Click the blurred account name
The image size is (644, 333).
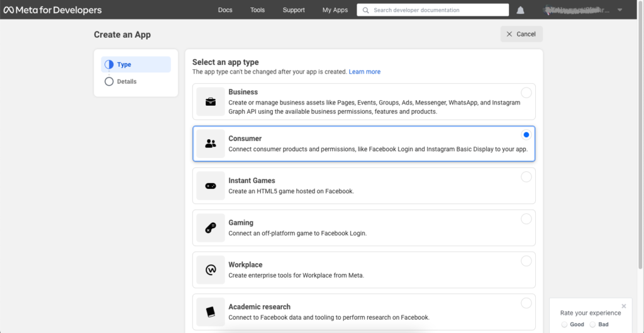[x=579, y=10]
